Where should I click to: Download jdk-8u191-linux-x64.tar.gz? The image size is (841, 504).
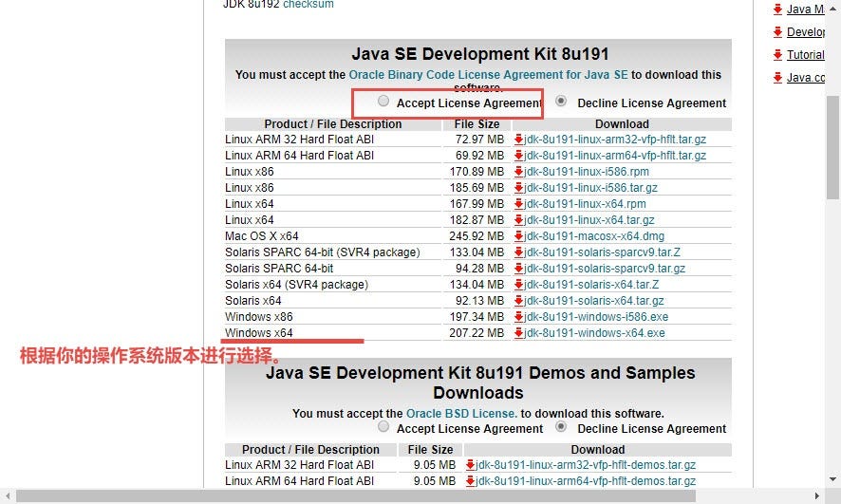click(x=589, y=220)
